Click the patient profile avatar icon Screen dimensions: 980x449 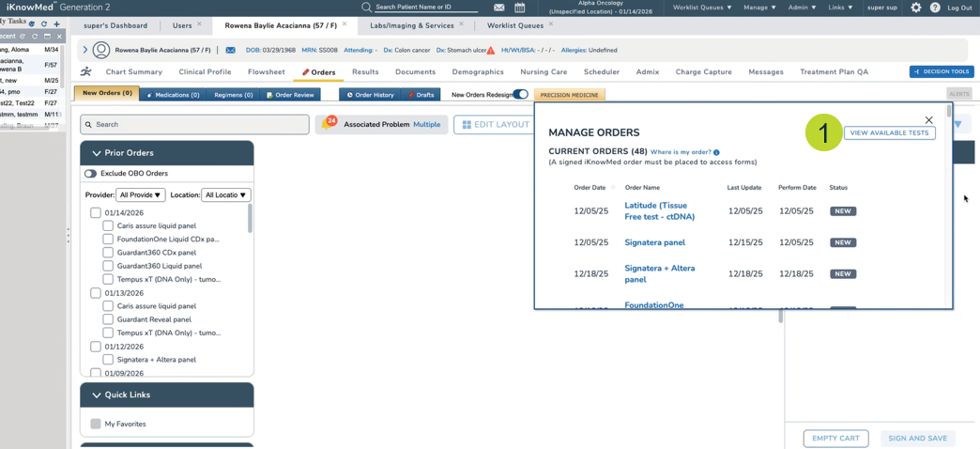tap(101, 50)
